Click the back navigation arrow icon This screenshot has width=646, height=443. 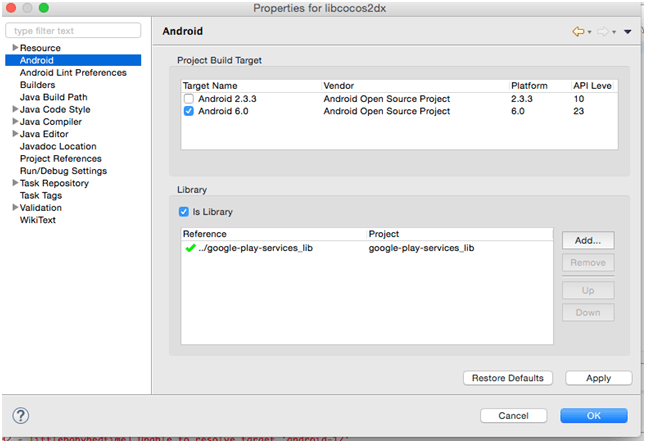point(578,32)
